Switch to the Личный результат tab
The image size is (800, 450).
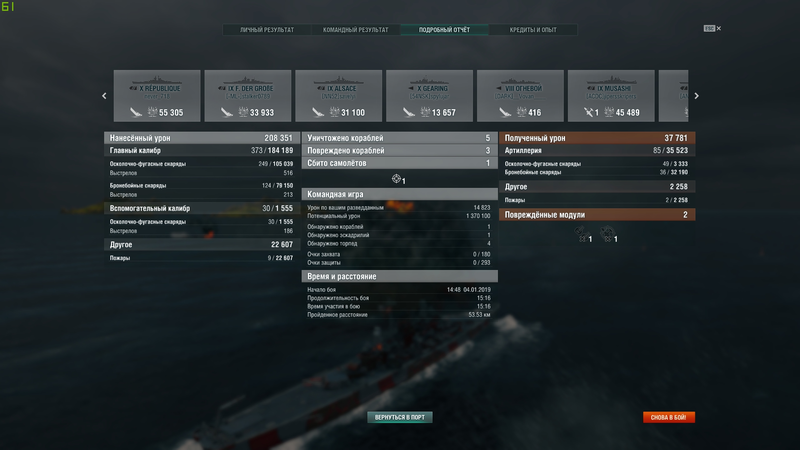[267, 30]
